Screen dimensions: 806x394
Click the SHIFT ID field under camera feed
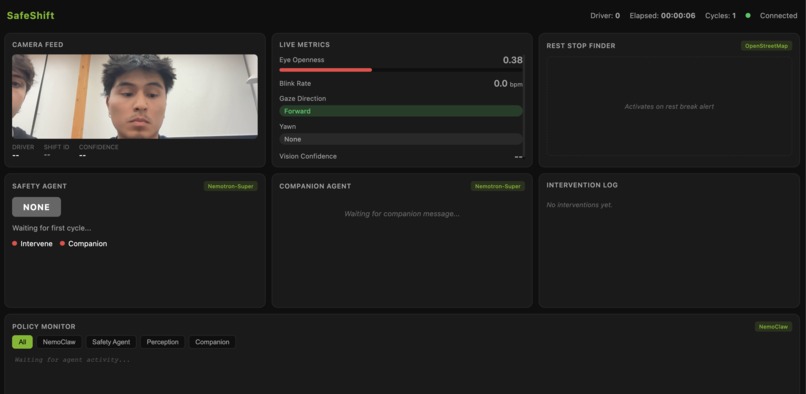[x=57, y=151]
